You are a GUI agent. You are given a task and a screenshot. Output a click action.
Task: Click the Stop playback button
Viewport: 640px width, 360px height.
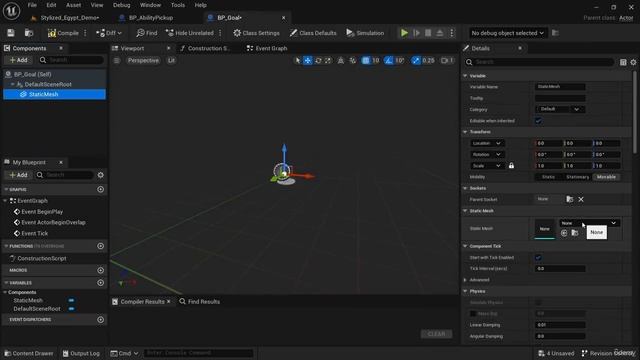428,33
